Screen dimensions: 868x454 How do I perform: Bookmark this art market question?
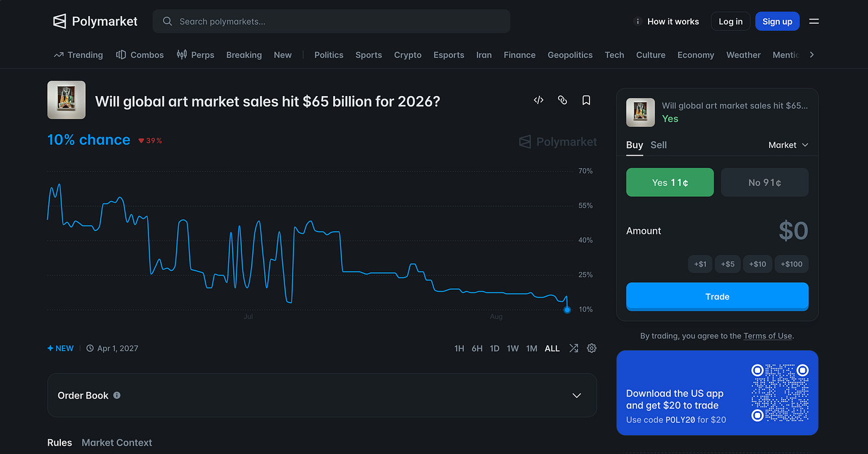tap(586, 100)
